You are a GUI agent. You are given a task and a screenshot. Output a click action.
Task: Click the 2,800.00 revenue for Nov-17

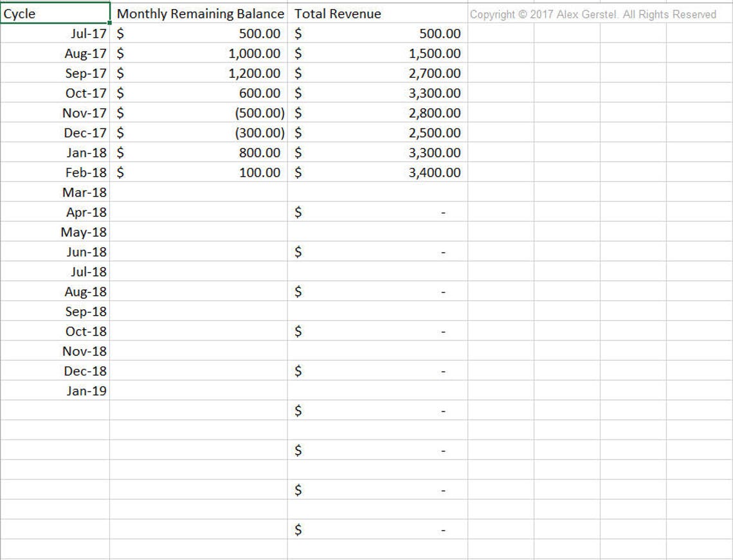(376, 113)
